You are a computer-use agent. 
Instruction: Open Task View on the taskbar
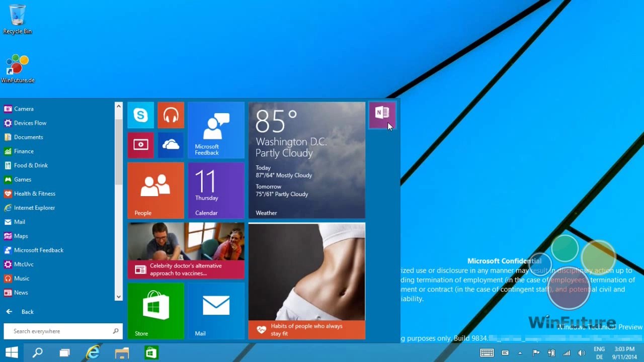[64, 352]
